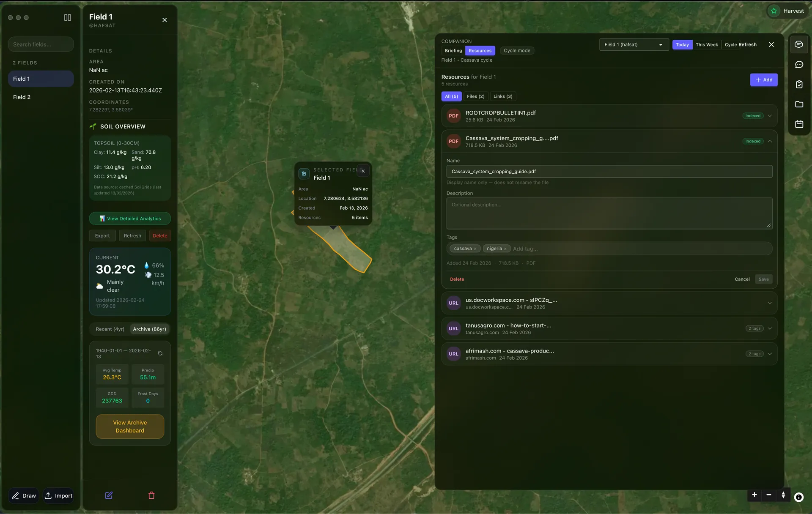Click the Optional description text area
The height and width of the screenshot is (514, 812).
tap(609, 213)
